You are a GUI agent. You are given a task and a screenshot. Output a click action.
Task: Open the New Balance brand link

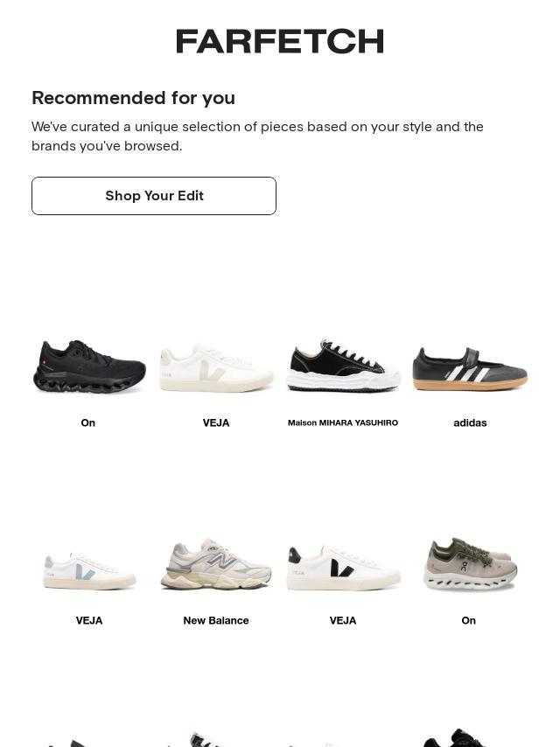click(x=216, y=620)
